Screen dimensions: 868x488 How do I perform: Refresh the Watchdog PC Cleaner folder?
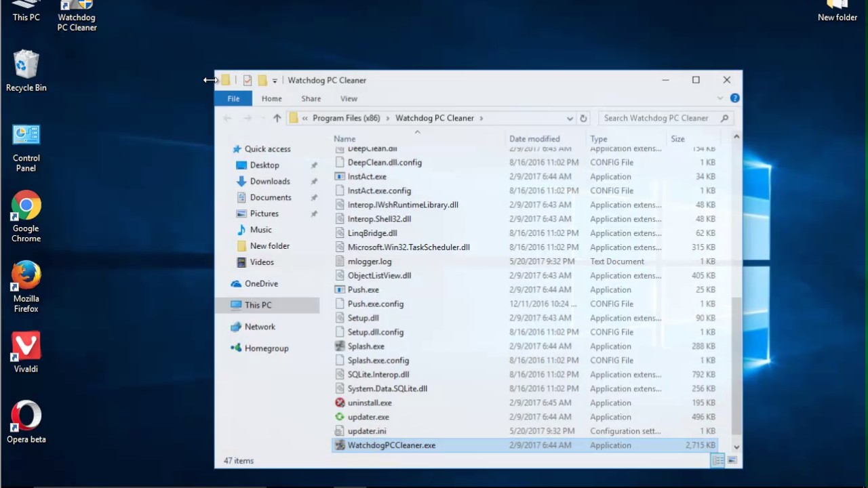tap(583, 118)
